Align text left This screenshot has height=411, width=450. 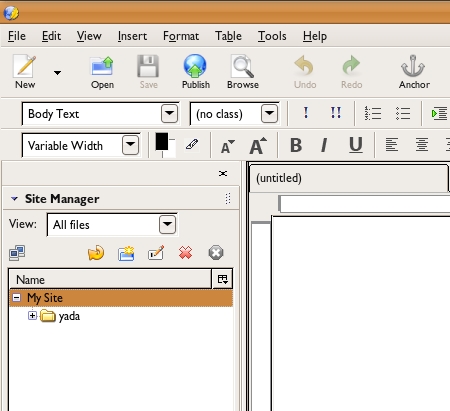pos(392,145)
